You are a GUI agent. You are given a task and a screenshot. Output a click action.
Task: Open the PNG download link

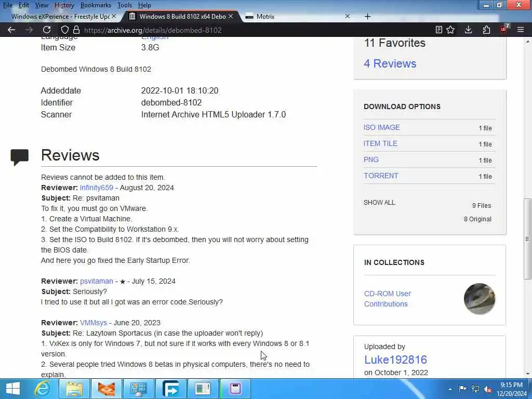371,159
